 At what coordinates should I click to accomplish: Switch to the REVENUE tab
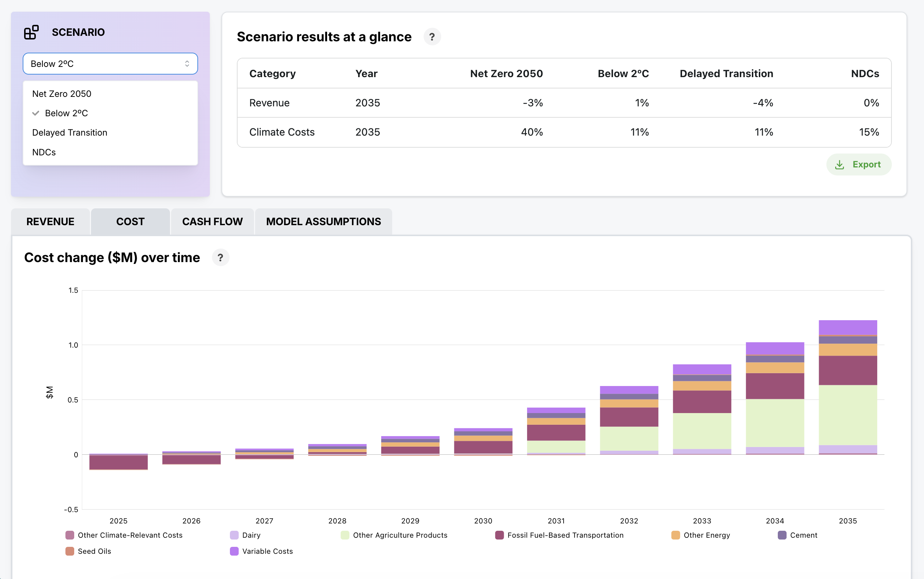(50, 222)
